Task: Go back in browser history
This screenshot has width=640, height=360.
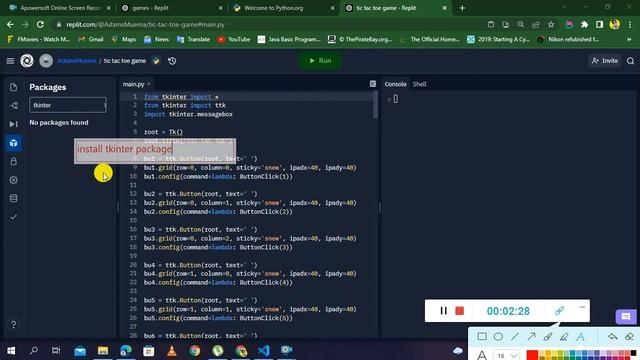Action: 10,24
